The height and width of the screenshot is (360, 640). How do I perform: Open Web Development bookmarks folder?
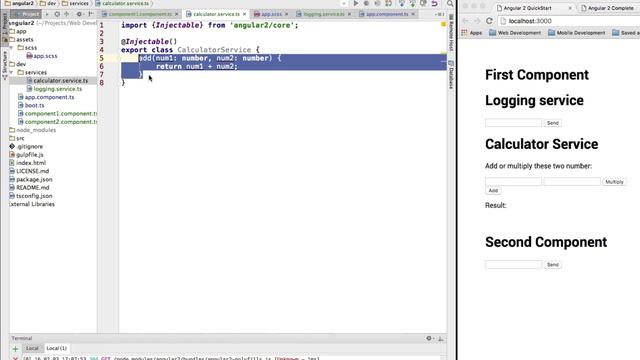click(x=515, y=33)
